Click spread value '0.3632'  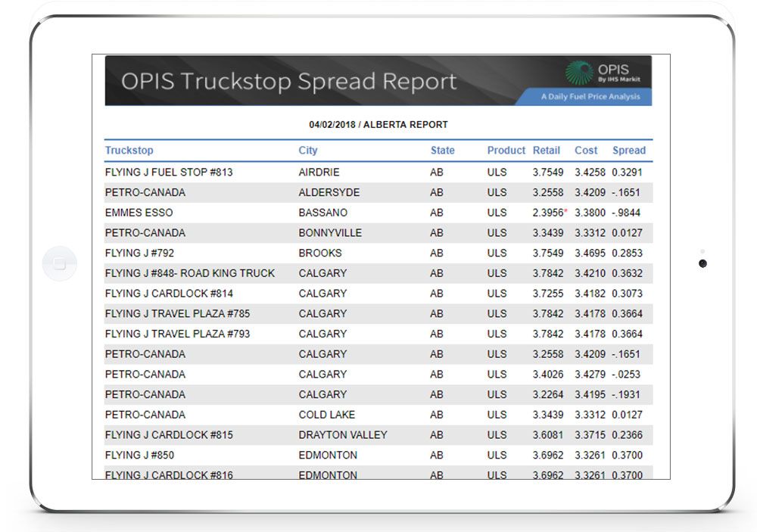tap(627, 273)
